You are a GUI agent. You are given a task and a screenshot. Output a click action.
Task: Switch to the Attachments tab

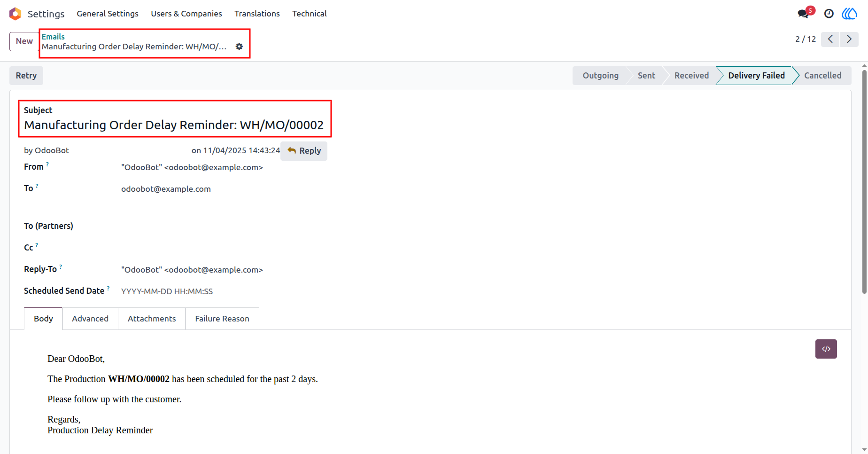coord(152,319)
